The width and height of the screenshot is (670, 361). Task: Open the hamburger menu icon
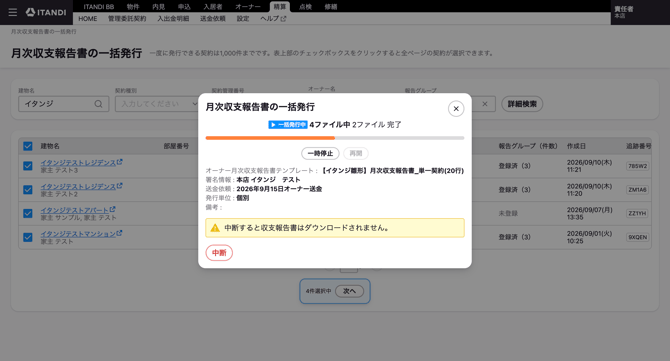[x=13, y=12]
